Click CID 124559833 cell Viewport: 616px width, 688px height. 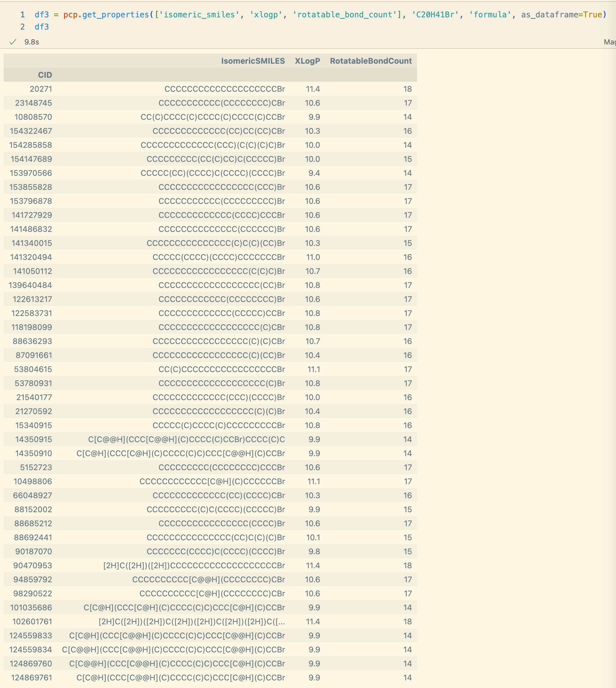[x=30, y=636]
